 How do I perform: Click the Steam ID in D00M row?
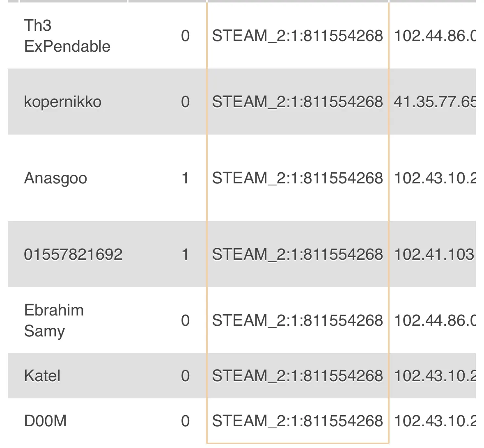click(x=298, y=421)
